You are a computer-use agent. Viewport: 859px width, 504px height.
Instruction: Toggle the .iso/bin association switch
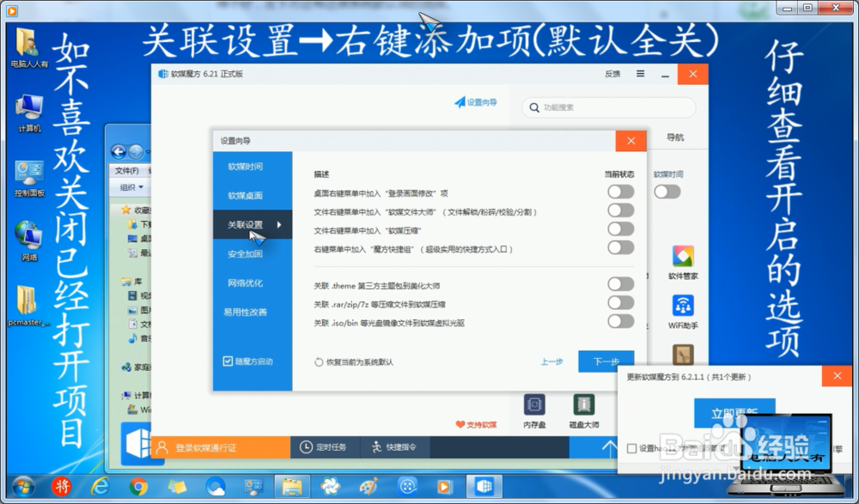click(x=621, y=321)
